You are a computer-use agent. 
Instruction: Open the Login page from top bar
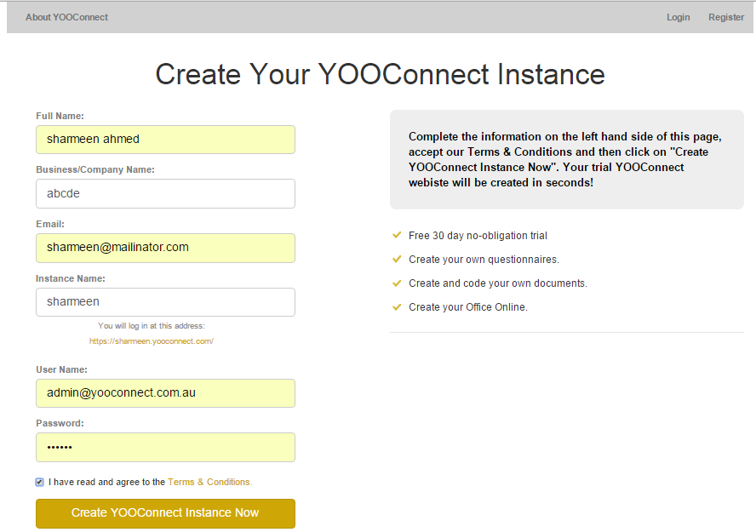click(x=678, y=17)
